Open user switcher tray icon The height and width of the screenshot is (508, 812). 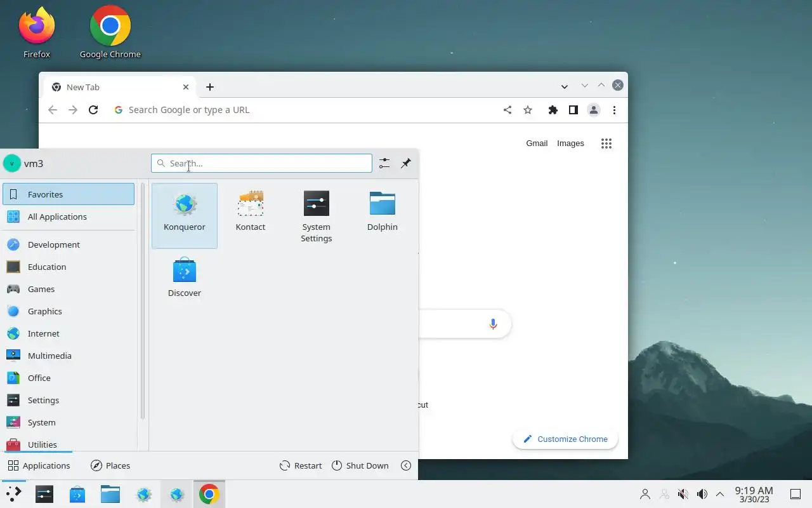point(645,494)
